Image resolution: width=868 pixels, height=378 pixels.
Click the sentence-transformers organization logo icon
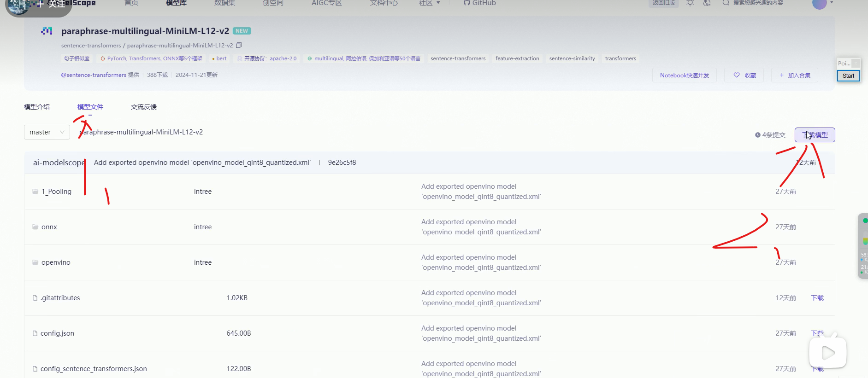(x=47, y=31)
